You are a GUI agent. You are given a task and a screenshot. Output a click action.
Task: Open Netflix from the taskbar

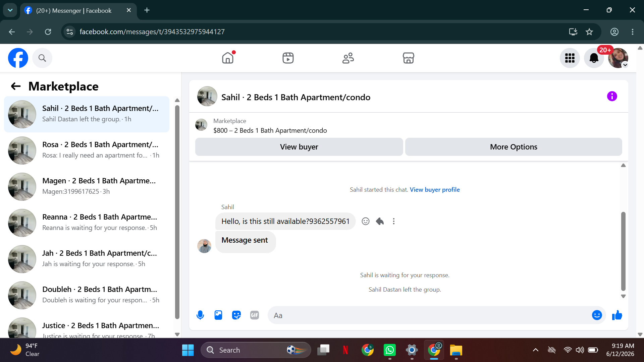point(345,350)
